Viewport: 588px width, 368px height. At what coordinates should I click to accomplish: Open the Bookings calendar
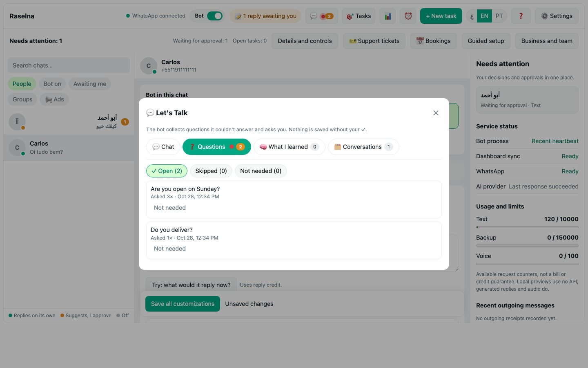[433, 41]
